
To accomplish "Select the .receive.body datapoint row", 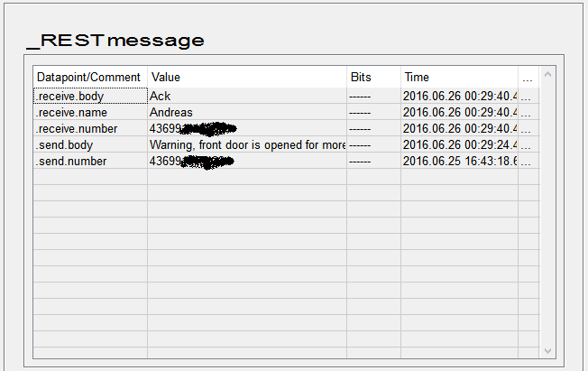I will point(89,96).
